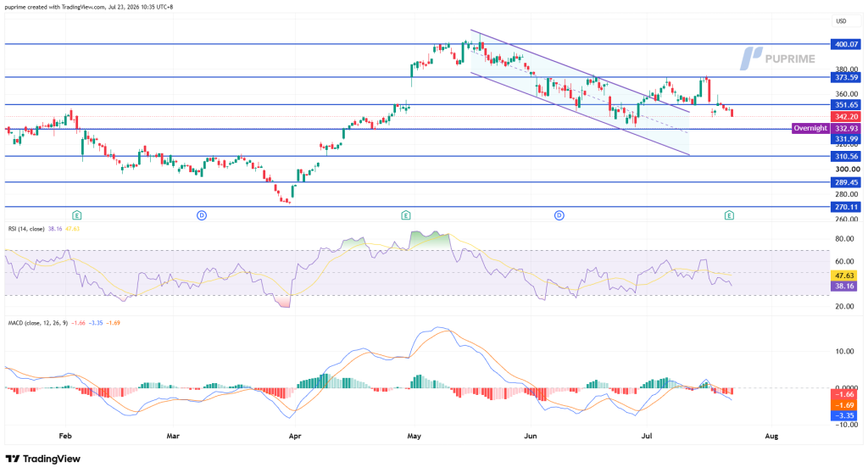
Task: Click the earnings marker near late July
Action: click(x=729, y=215)
